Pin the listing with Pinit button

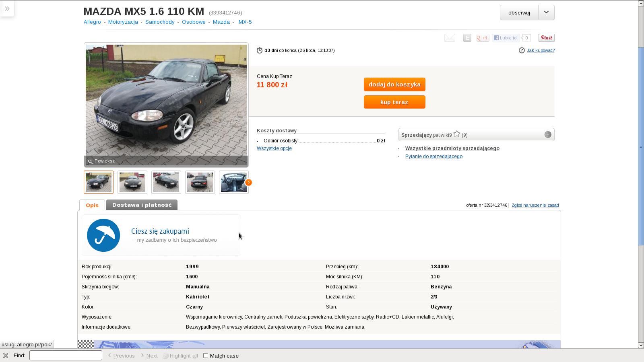coord(546,38)
